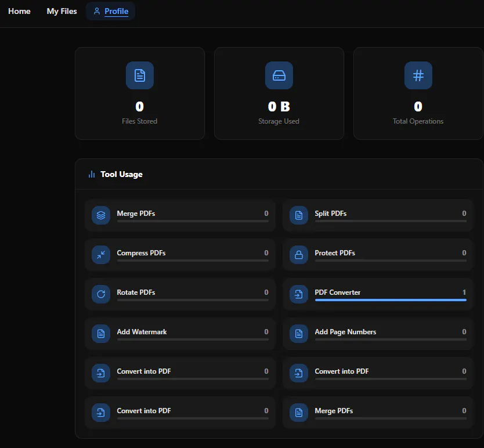The image size is (484, 448).
Task: Click the Split PDFs document icon
Action: 299,215
